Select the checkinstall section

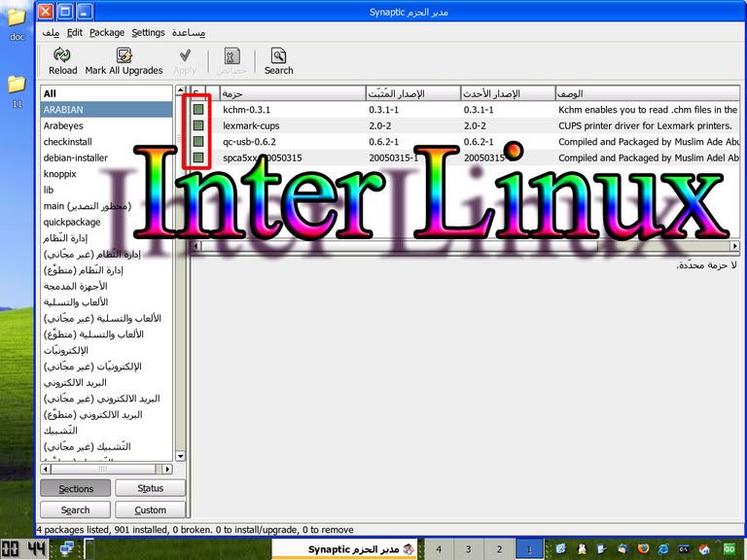pos(107,141)
